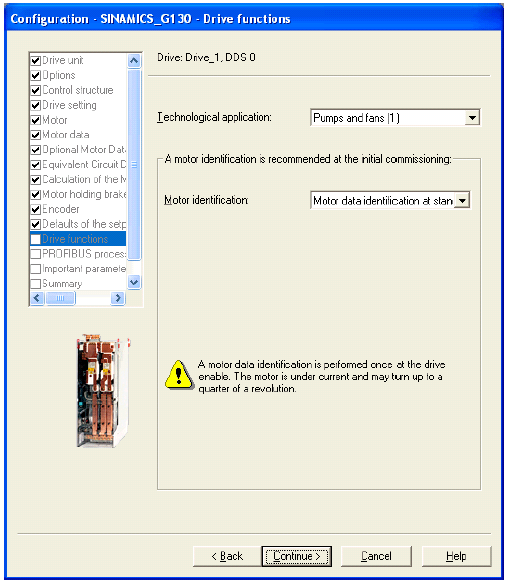This screenshot has width=508, height=582.
Task: Click step list scroll left arrow
Action: [37, 298]
